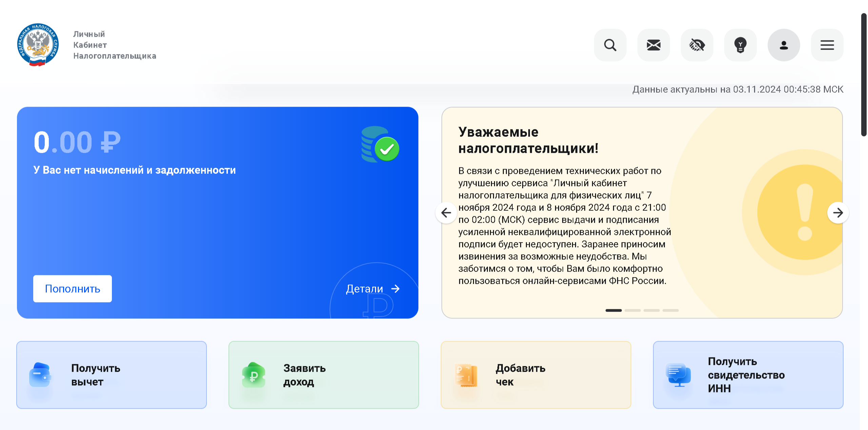Click the coins checkmark balance icon

pos(380,145)
